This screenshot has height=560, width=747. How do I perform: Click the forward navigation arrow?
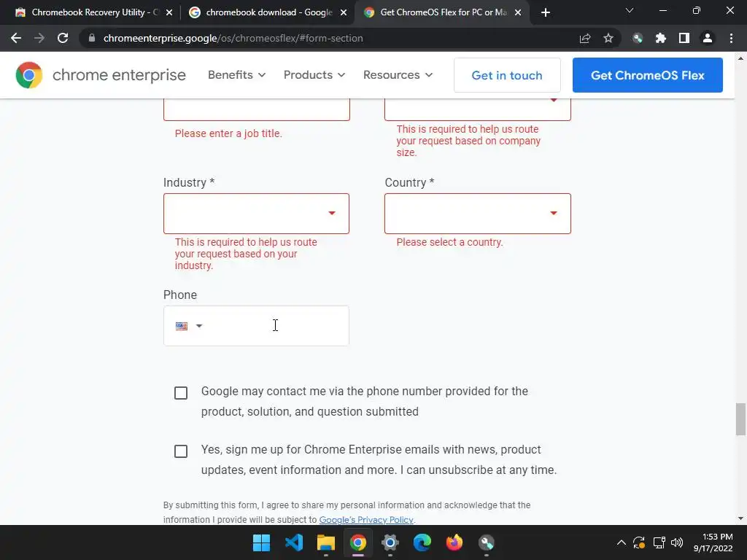click(39, 38)
